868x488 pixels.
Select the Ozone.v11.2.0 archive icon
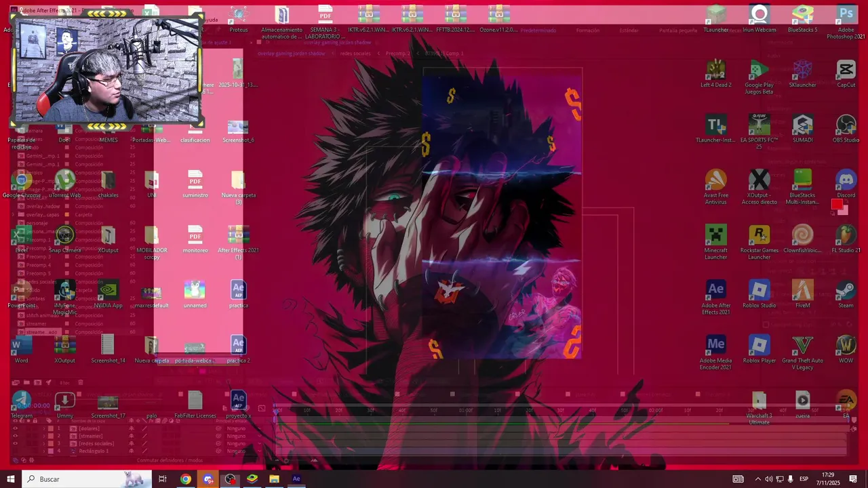(498, 19)
